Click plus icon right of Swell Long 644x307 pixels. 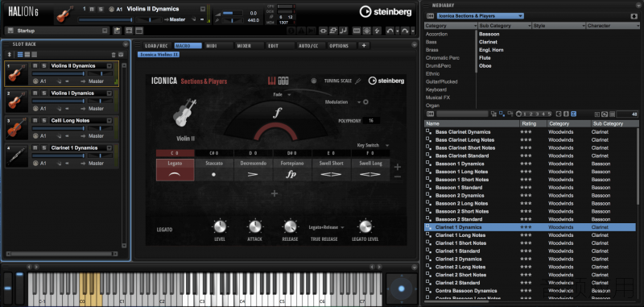(398, 168)
